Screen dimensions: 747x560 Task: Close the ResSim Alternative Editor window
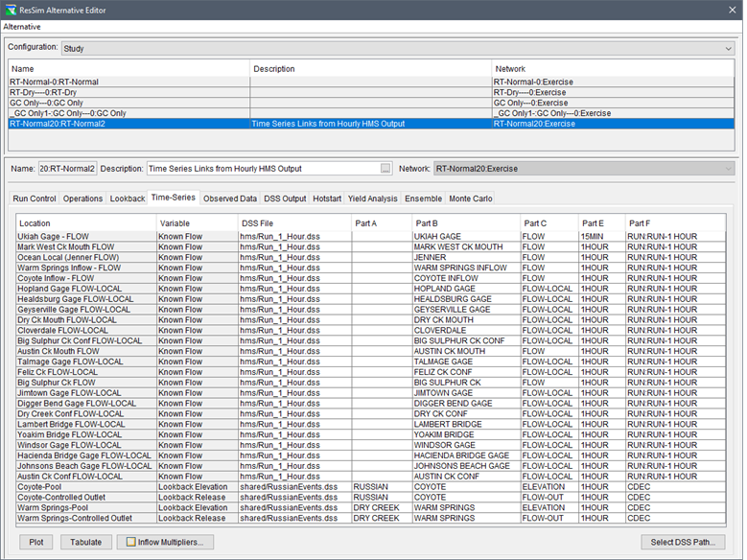tap(733, 10)
